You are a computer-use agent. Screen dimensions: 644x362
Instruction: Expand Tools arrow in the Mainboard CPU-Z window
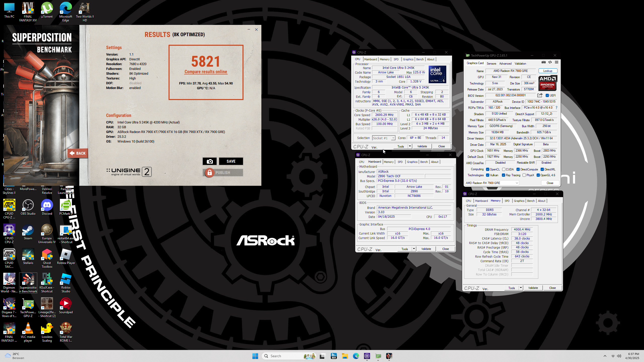pos(414,249)
